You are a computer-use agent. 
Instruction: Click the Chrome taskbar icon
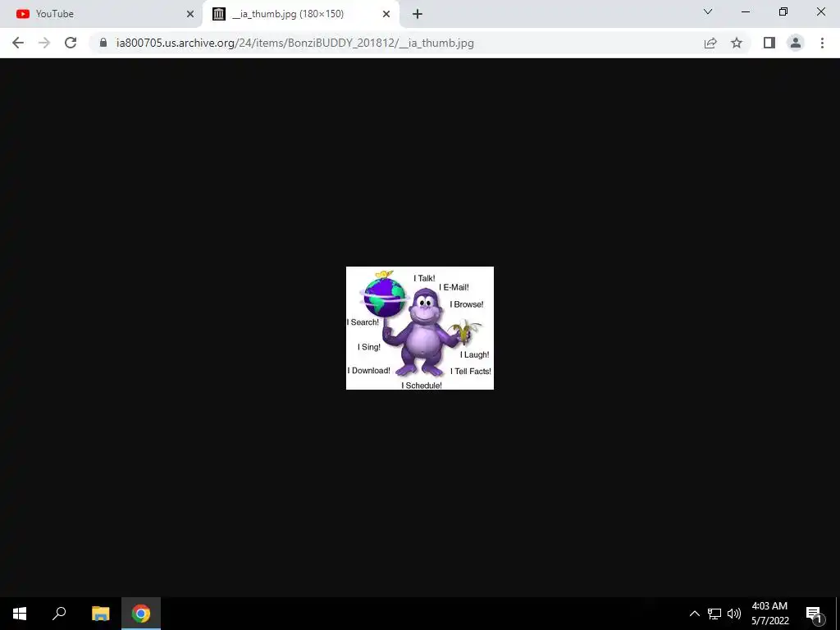pos(141,614)
